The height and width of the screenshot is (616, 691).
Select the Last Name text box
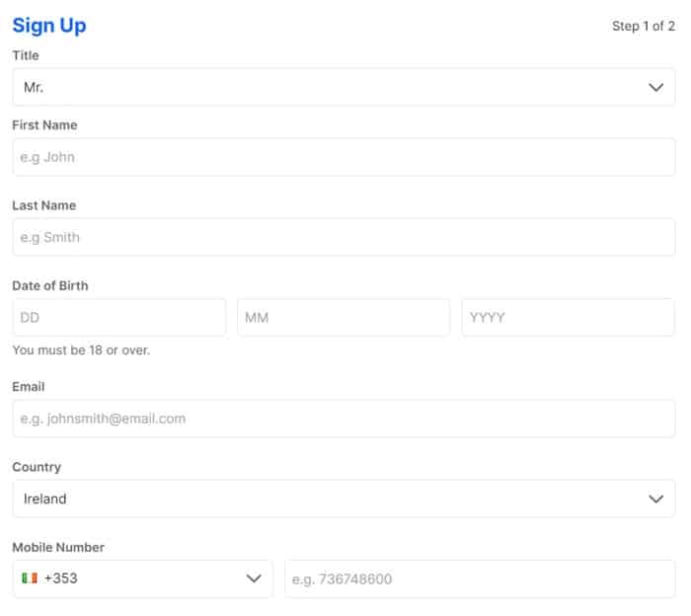(344, 237)
